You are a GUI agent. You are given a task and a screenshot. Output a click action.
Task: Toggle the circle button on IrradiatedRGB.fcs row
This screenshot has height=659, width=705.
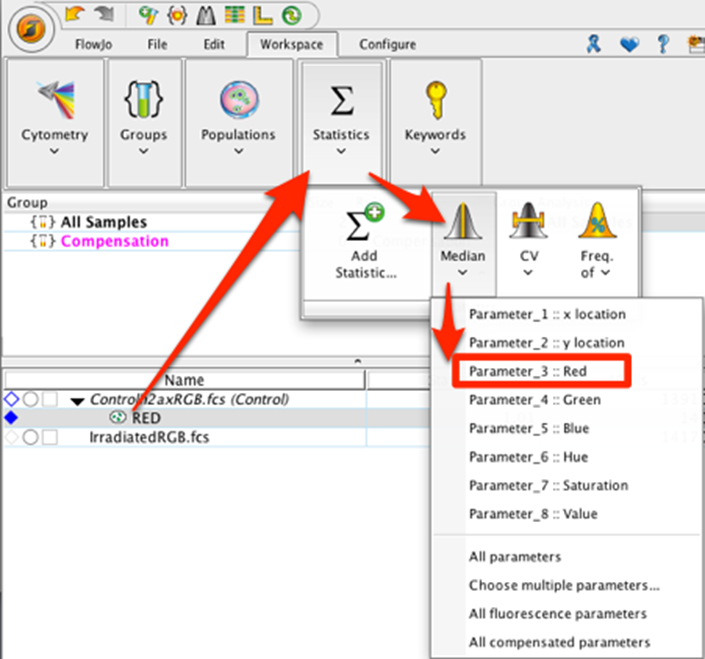point(30,437)
